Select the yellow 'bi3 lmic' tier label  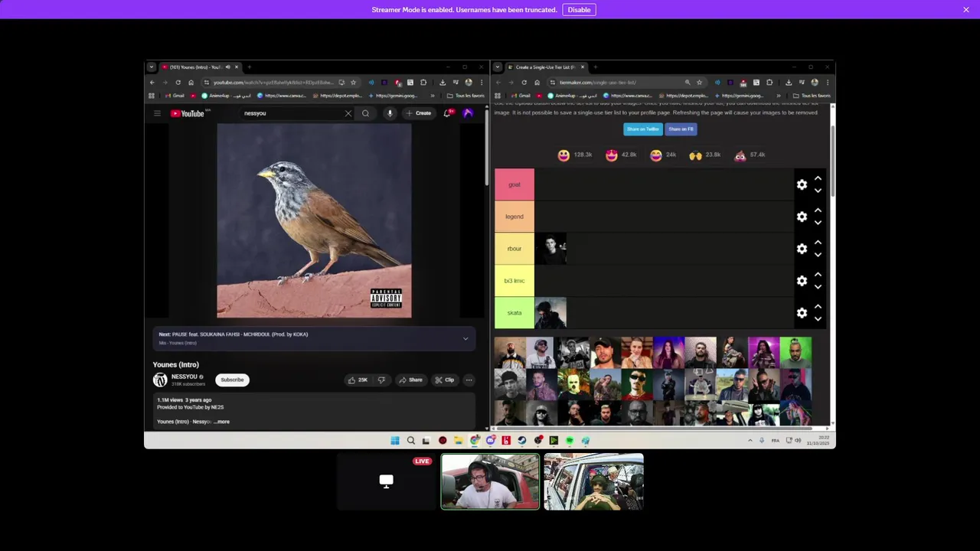point(514,281)
